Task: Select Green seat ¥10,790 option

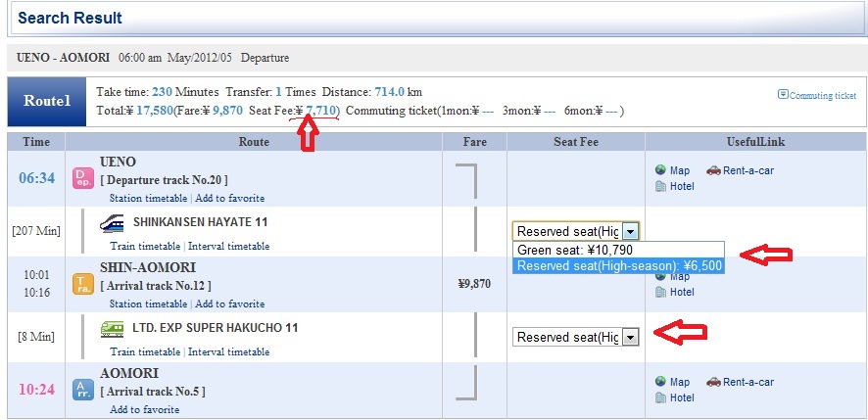Action: click(618, 250)
